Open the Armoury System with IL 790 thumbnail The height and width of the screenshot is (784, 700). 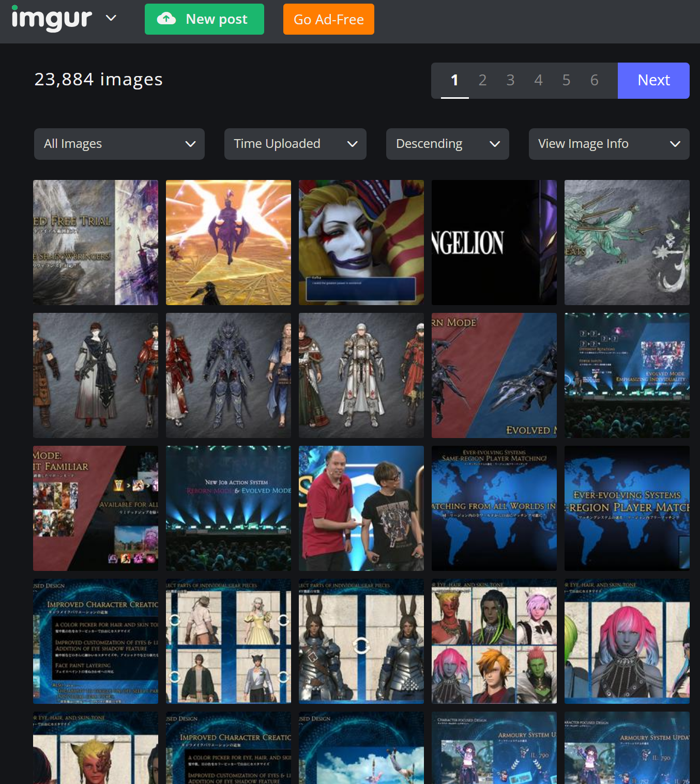point(494,748)
